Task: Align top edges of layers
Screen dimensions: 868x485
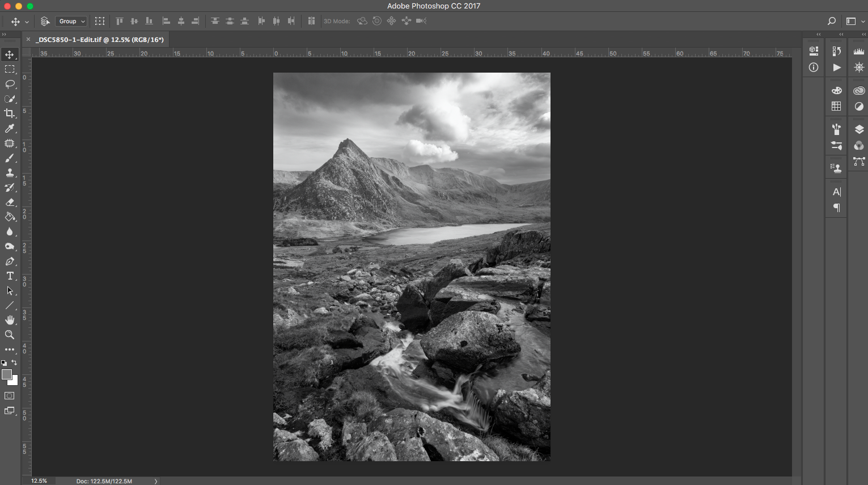Action: (x=120, y=21)
